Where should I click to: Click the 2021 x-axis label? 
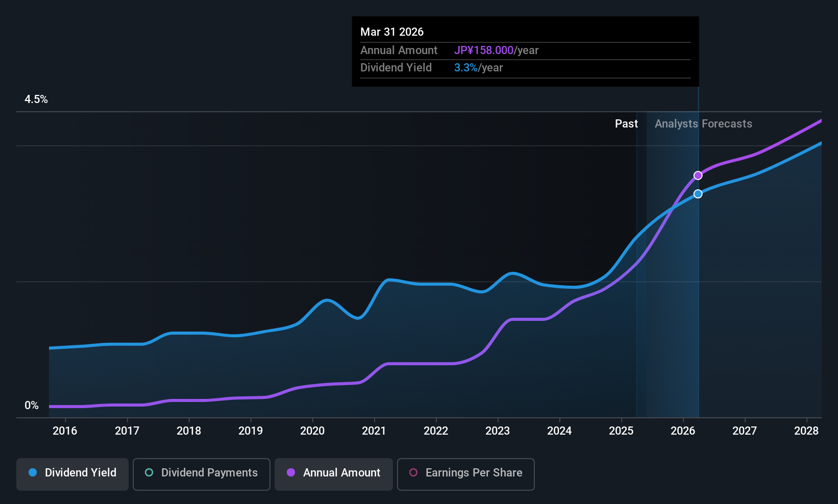pos(374,431)
